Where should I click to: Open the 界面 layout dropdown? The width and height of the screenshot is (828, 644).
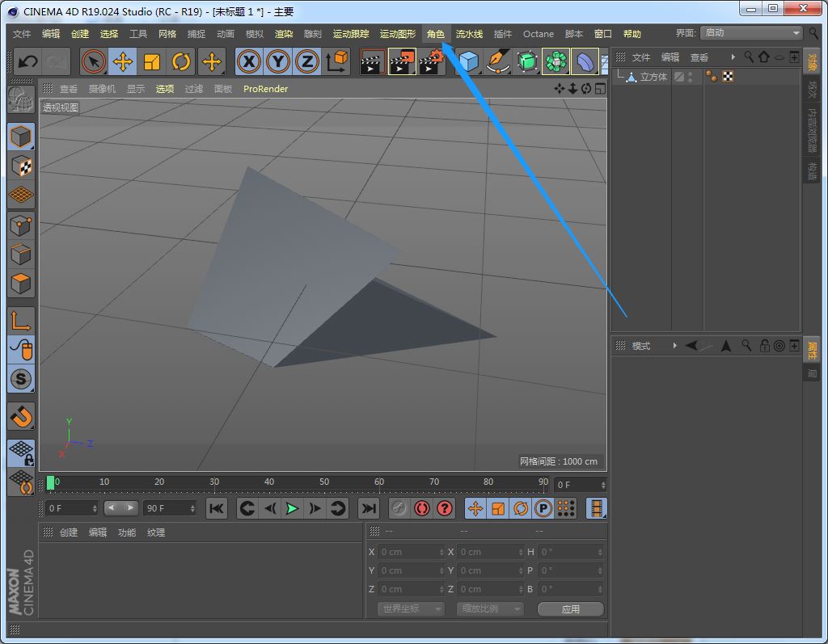(751, 33)
